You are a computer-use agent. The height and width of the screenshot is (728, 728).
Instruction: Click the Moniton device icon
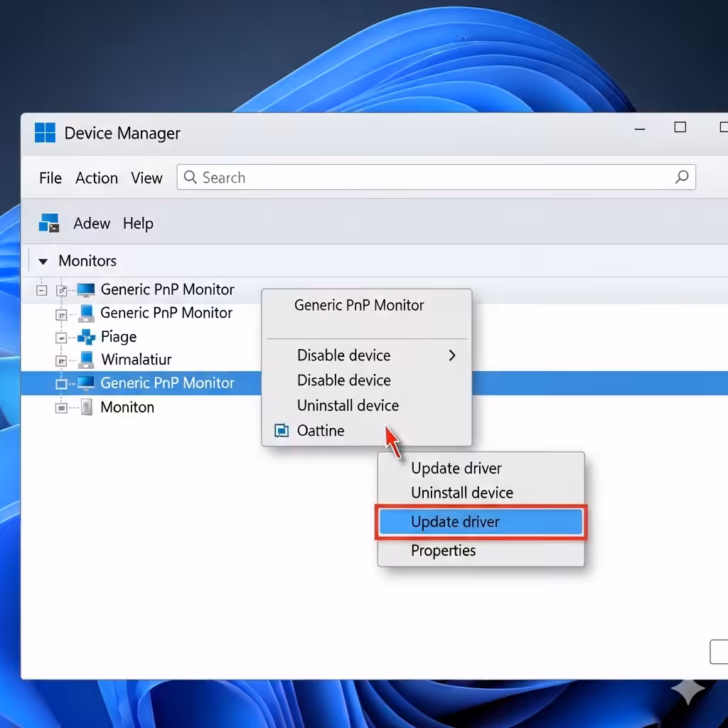click(86, 407)
